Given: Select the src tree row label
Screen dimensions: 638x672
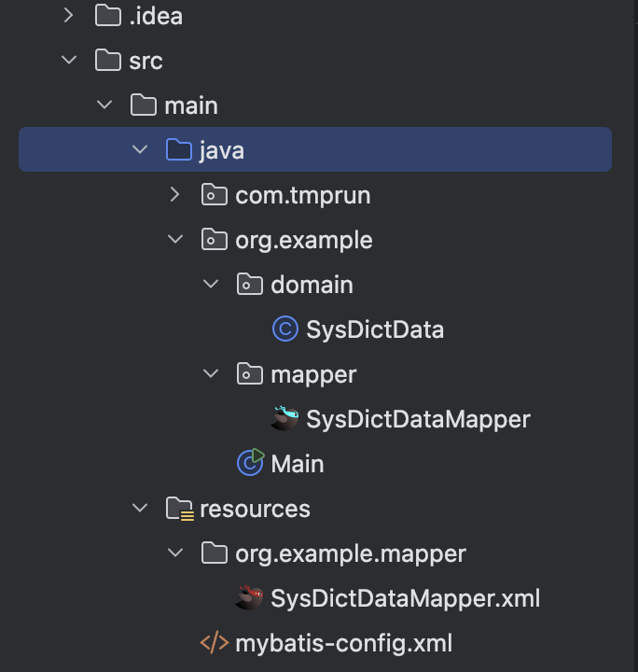Looking at the screenshot, I should coord(146,61).
